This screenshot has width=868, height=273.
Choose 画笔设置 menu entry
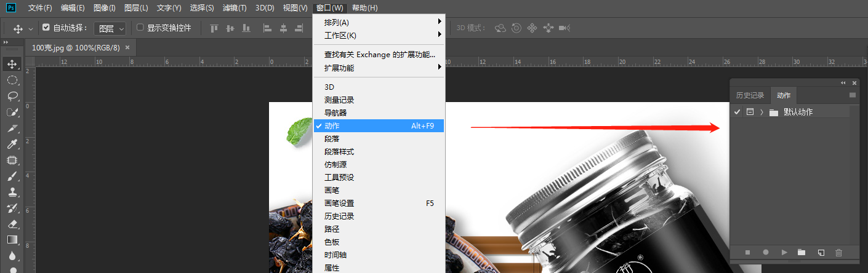[379, 203]
